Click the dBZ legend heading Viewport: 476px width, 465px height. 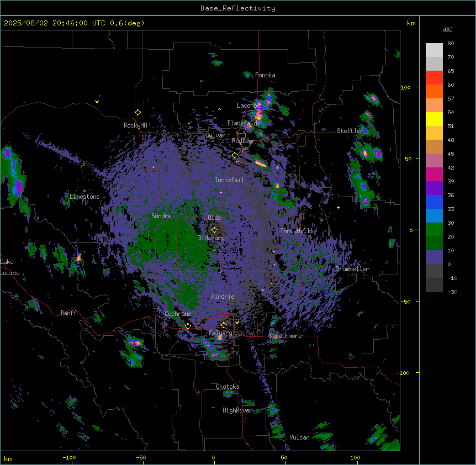click(x=447, y=29)
